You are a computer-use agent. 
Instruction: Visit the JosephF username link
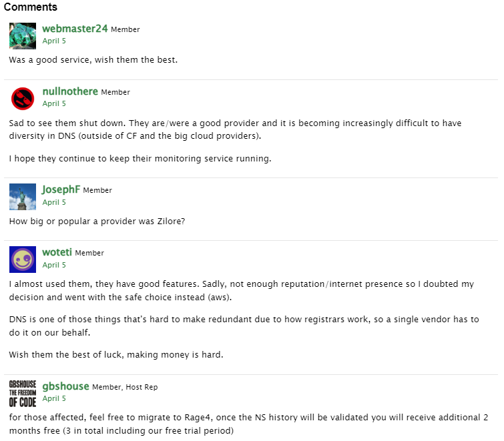[61, 189]
